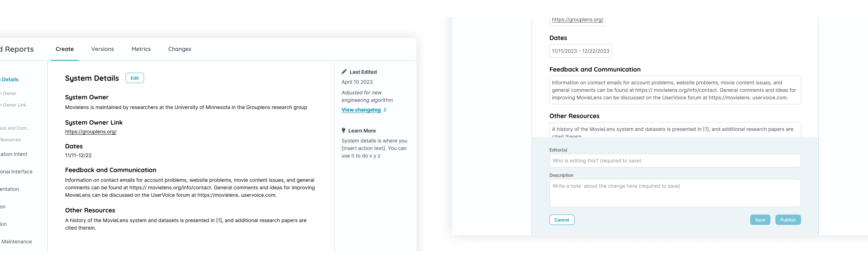Focus the Editor(s) input field

674,161
